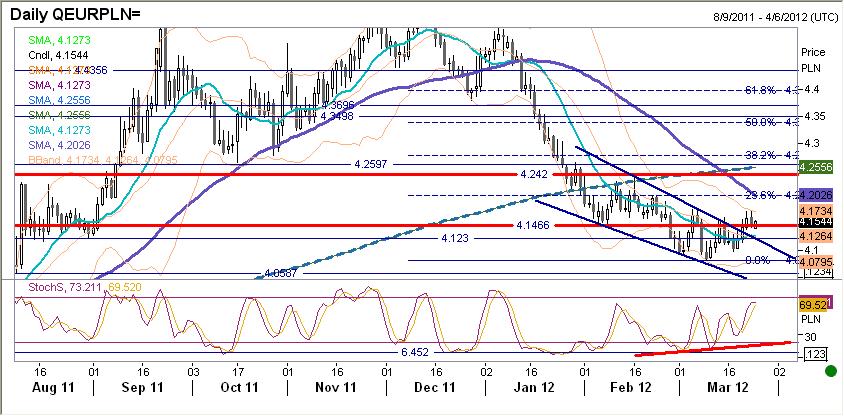This screenshot has width=844, height=416.
Task: Select the black 4.1544 price axis tag
Action: coord(817,222)
